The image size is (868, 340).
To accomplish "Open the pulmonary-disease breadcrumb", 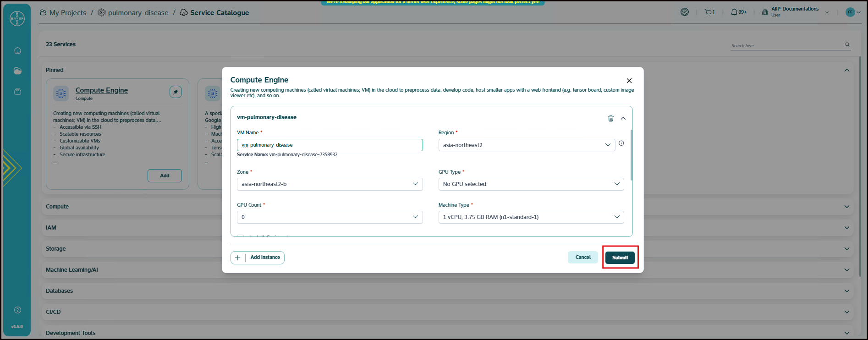I will tap(137, 13).
